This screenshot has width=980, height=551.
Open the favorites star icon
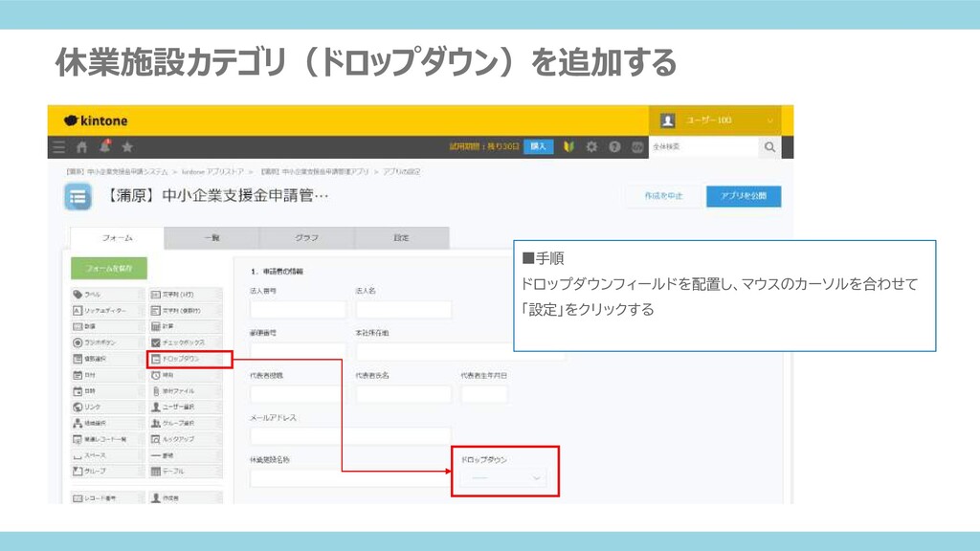pyautogui.click(x=127, y=146)
